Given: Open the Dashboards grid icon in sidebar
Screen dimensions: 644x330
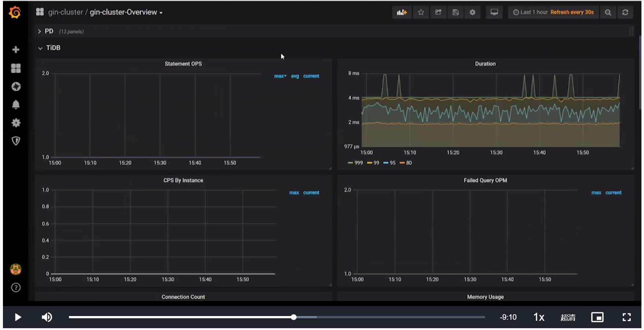Looking at the screenshot, I should click(x=16, y=68).
